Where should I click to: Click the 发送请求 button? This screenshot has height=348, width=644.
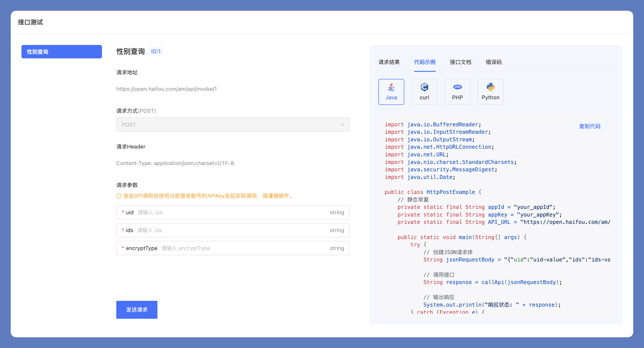pyautogui.click(x=137, y=310)
